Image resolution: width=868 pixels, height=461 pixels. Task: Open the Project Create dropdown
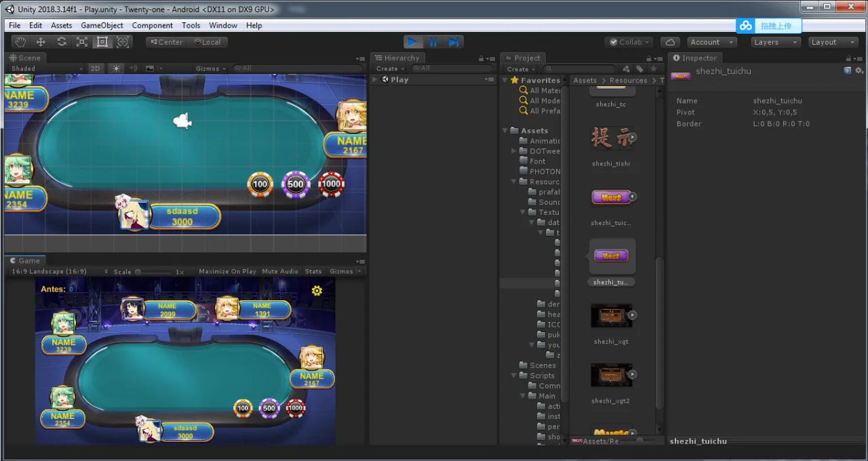pyautogui.click(x=520, y=69)
